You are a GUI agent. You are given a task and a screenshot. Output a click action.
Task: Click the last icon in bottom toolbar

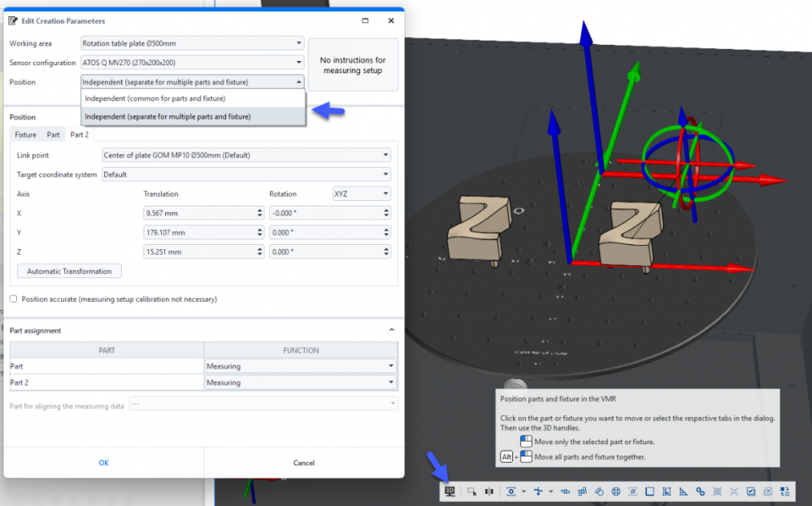pyautogui.click(x=785, y=491)
